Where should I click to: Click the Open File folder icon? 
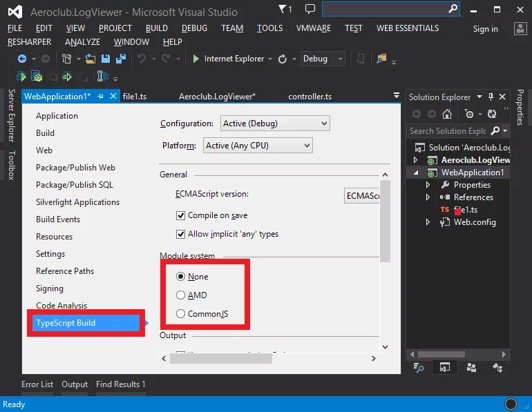[x=91, y=59]
